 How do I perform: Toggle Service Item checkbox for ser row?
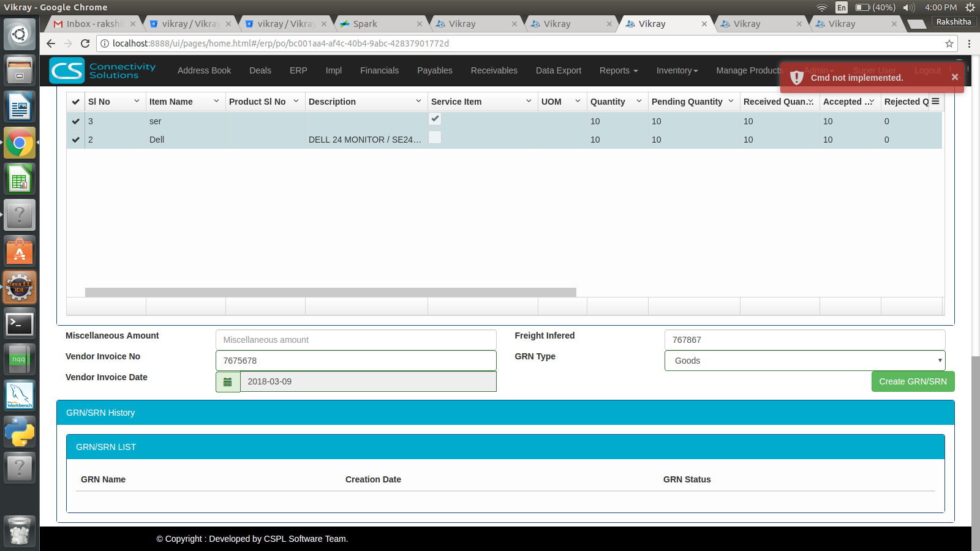click(x=435, y=119)
